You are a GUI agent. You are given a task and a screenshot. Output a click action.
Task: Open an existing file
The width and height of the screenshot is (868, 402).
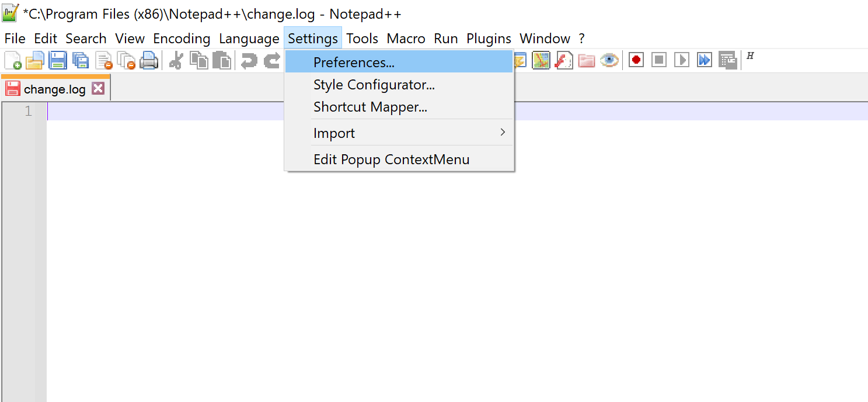pos(35,60)
